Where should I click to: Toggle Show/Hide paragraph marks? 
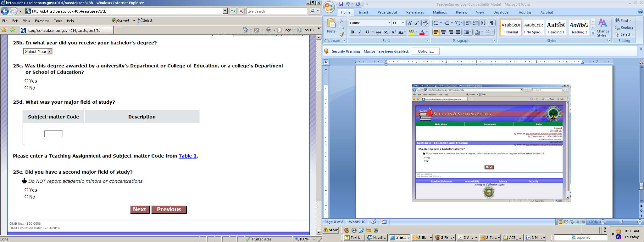coord(492,23)
